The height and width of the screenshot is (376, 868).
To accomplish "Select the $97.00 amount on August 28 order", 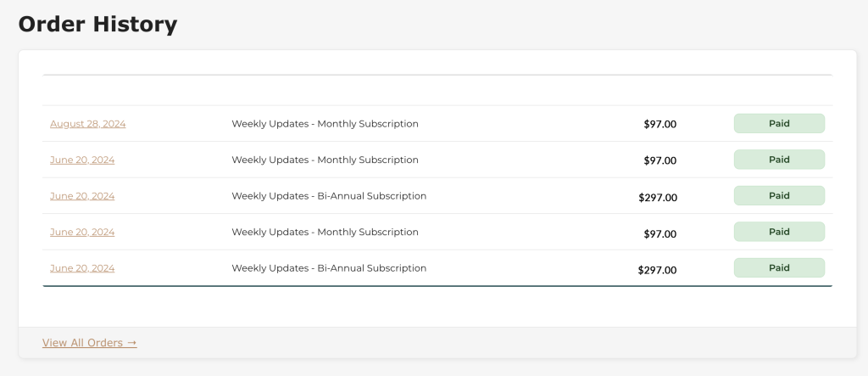I will (x=659, y=124).
